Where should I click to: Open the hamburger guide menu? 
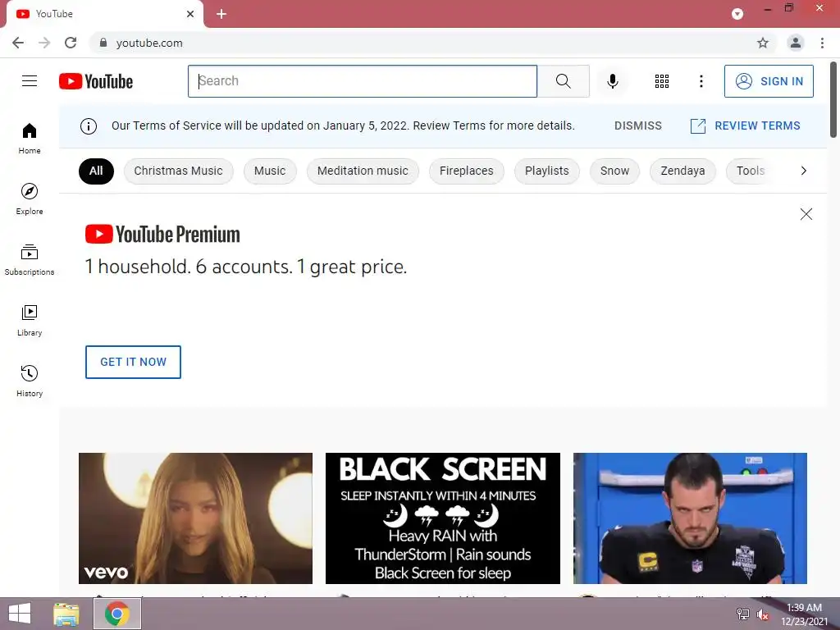pyautogui.click(x=30, y=81)
